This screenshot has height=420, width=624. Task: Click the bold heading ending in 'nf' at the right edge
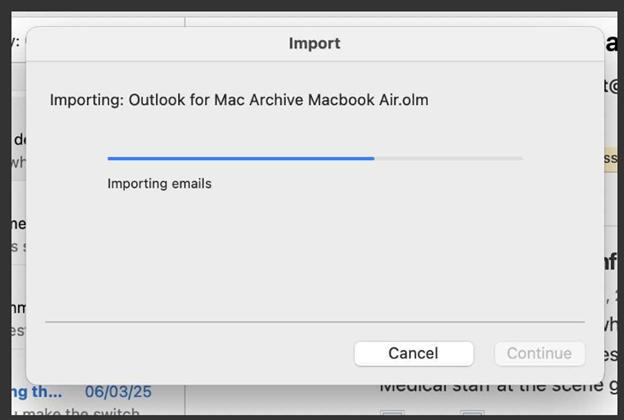coord(611,262)
